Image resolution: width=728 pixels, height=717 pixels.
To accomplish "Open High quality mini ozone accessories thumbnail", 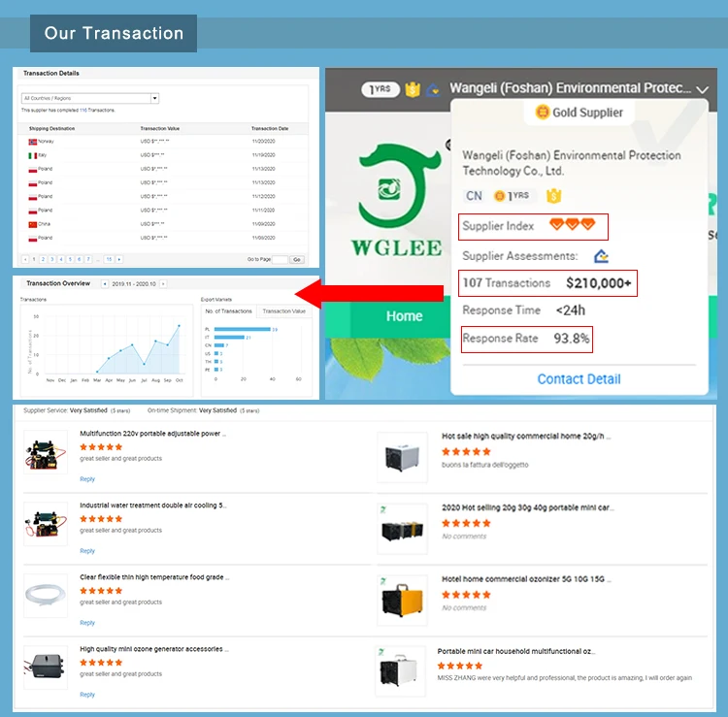I will [46, 668].
